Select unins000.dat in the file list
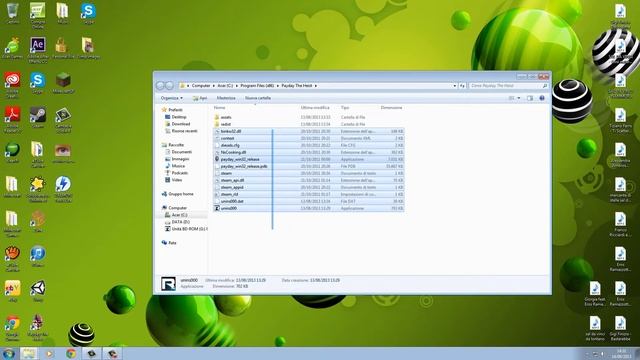 [x=309, y=201]
